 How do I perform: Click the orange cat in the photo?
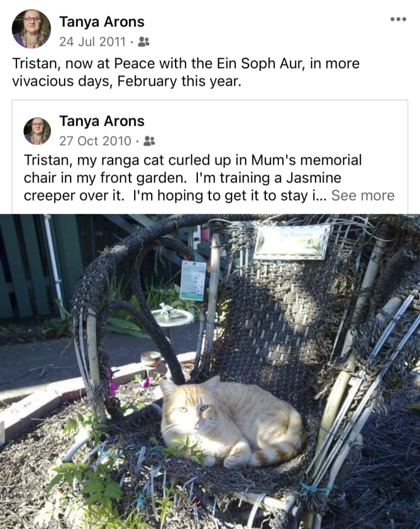point(232,422)
